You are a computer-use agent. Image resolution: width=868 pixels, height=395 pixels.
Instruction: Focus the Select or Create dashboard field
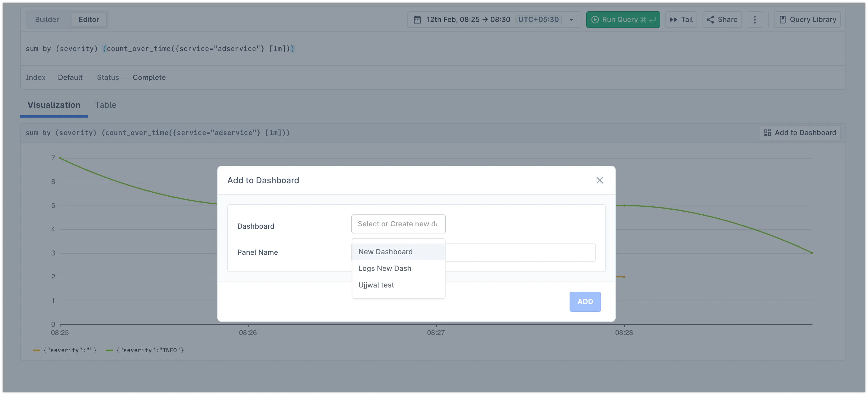[x=398, y=224]
